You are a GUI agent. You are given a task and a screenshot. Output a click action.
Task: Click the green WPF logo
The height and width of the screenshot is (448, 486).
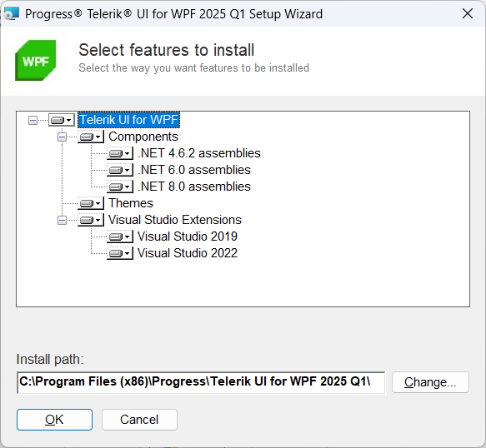(36, 61)
